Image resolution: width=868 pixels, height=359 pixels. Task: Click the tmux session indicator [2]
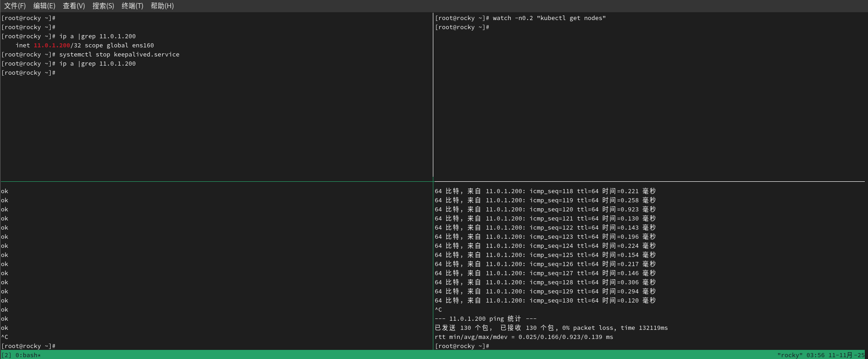6,355
